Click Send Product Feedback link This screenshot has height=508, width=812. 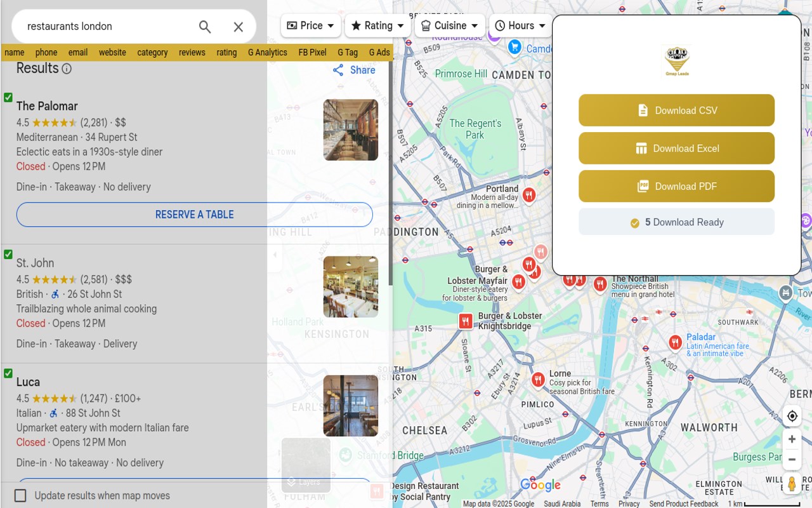[684, 504]
